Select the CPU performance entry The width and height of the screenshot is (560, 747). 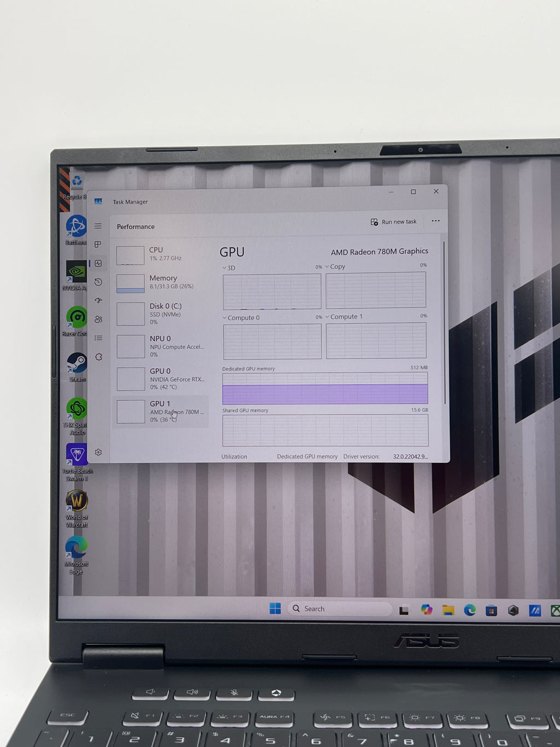coord(161,254)
